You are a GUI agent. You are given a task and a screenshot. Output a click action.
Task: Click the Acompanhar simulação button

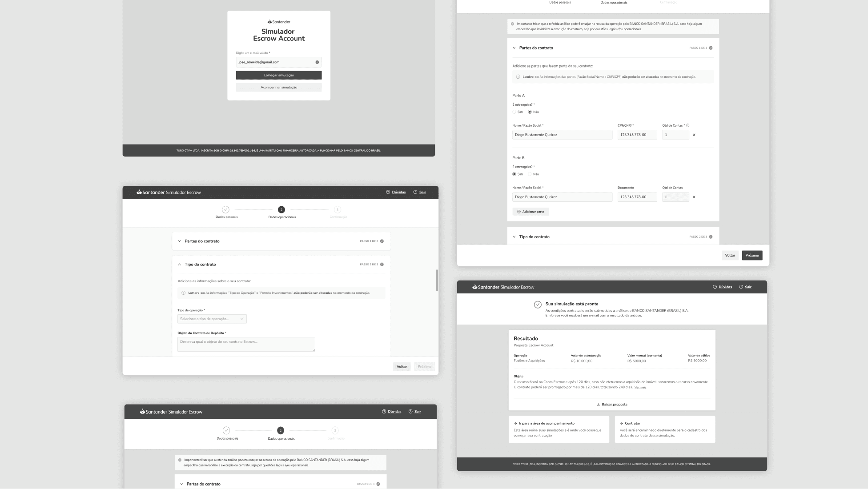[279, 87]
